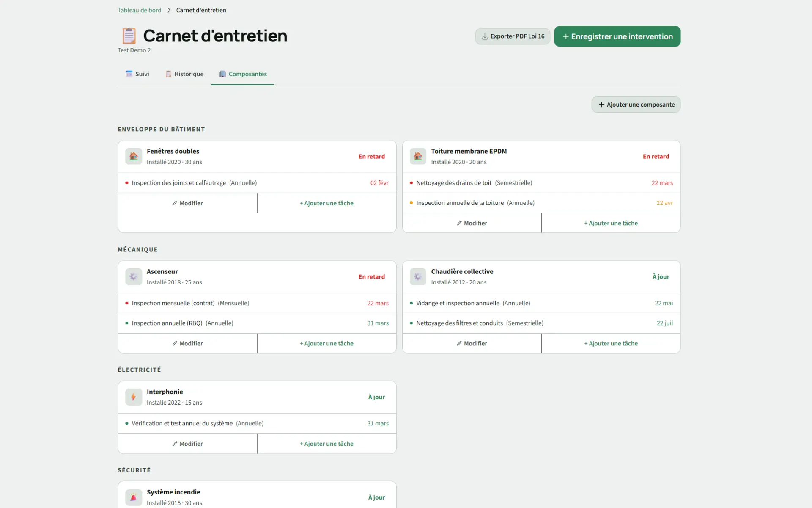This screenshot has height=508, width=812.
Task: Add a task to Toiture membrane EPDM
Action: tap(610, 223)
